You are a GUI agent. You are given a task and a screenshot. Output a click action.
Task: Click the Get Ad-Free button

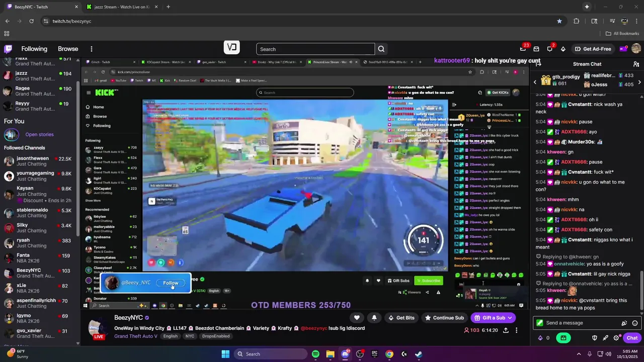(593, 49)
